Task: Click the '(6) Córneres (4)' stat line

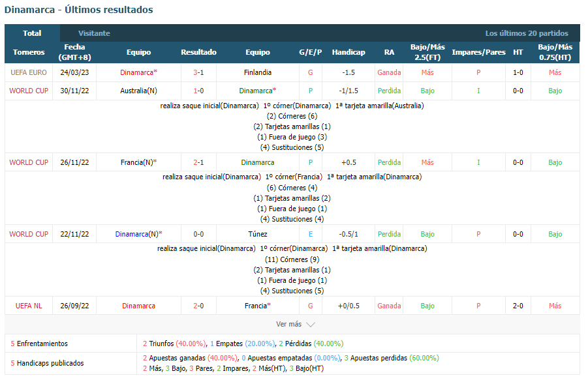Action: (292, 188)
